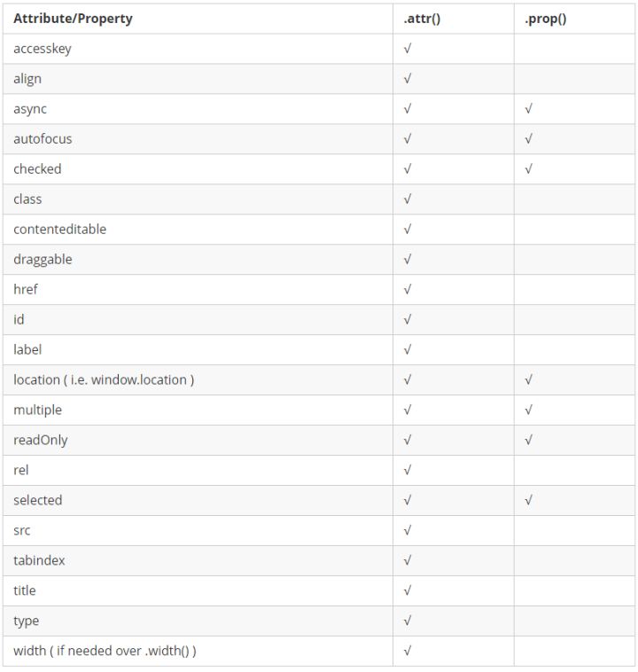This screenshot has width=638, height=672.
Task: Click the .attr() checkmark for type
Action: (408, 621)
